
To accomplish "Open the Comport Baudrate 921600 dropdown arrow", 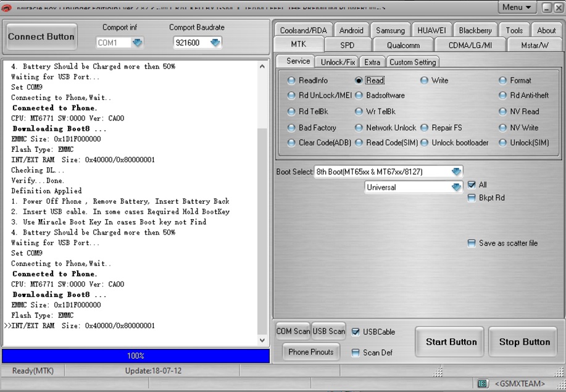I will click(x=215, y=43).
